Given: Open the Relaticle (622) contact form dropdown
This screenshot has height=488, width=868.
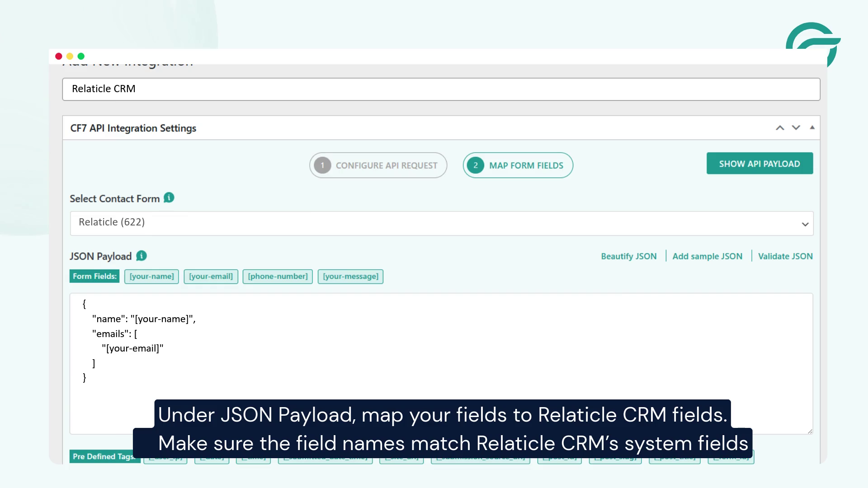Looking at the screenshot, I should tap(442, 223).
